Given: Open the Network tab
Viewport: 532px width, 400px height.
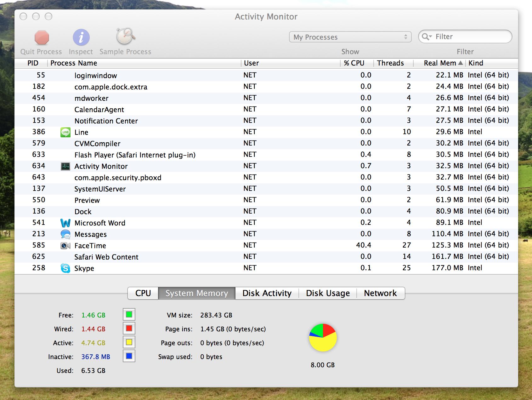Looking at the screenshot, I should 381,293.
